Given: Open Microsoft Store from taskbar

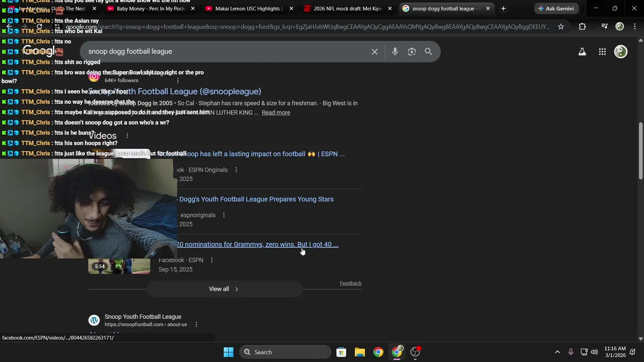Looking at the screenshot, I should tap(341, 352).
